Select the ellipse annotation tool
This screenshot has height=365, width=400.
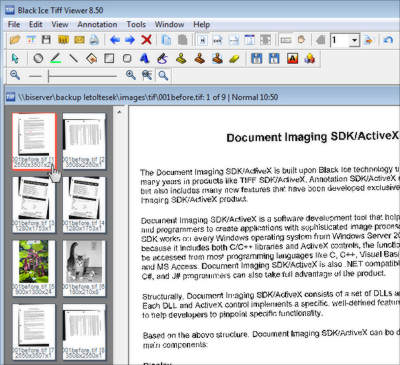[38, 59]
